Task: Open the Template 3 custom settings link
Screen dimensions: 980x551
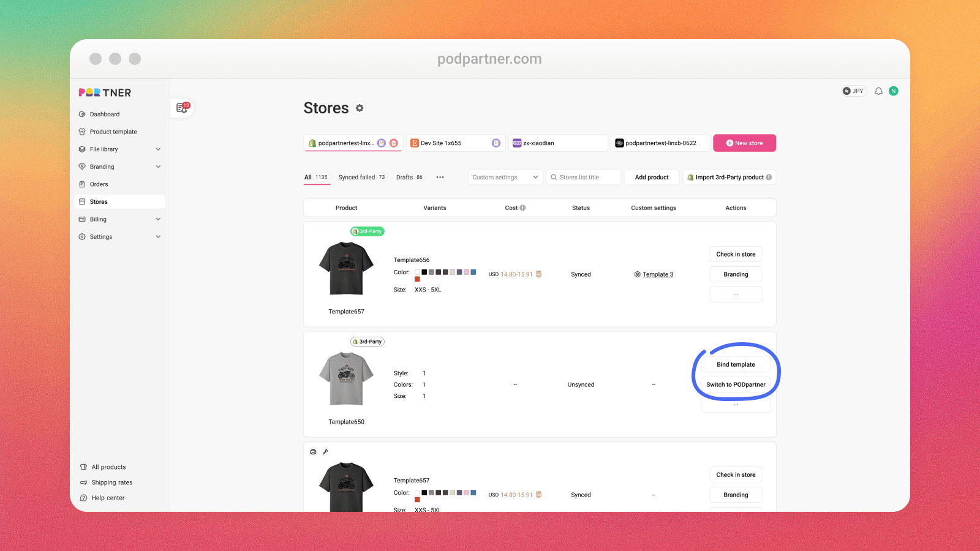Action: pyautogui.click(x=658, y=274)
